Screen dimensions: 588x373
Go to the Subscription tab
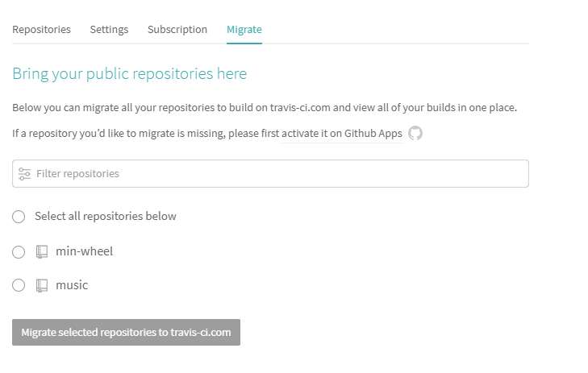tap(177, 29)
